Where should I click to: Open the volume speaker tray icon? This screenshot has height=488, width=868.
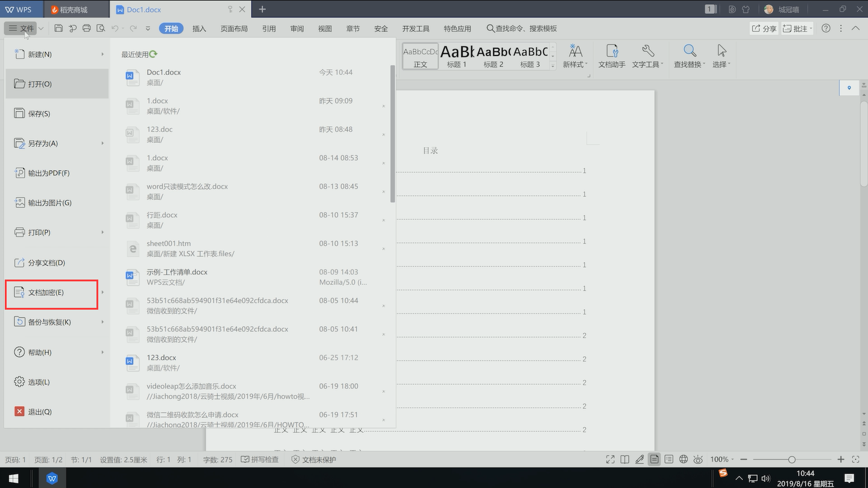coord(766,479)
